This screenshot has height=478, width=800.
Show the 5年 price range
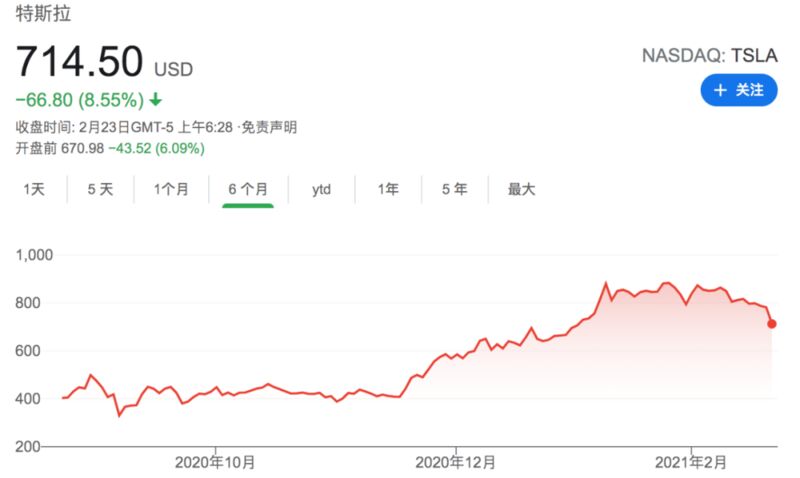tap(454, 189)
